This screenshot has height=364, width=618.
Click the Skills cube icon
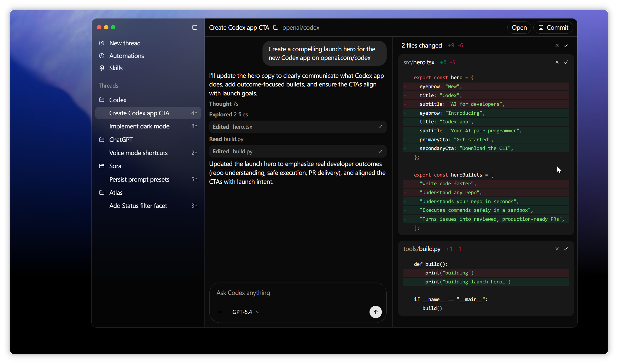tap(102, 68)
